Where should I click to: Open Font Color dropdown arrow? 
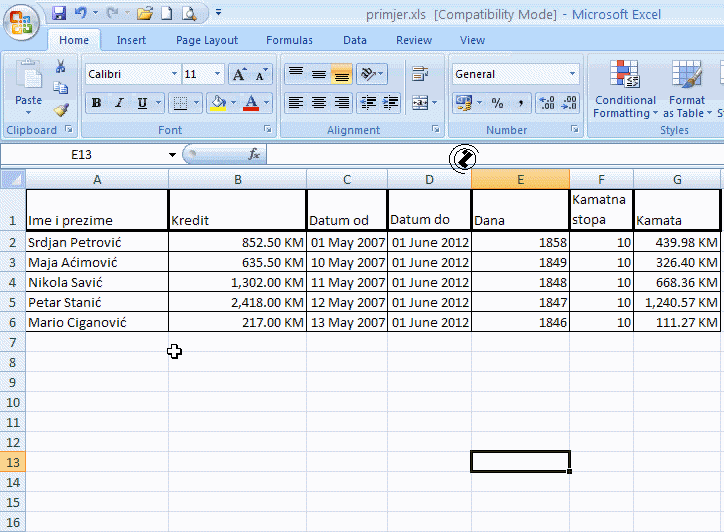[x=266, y=103]
